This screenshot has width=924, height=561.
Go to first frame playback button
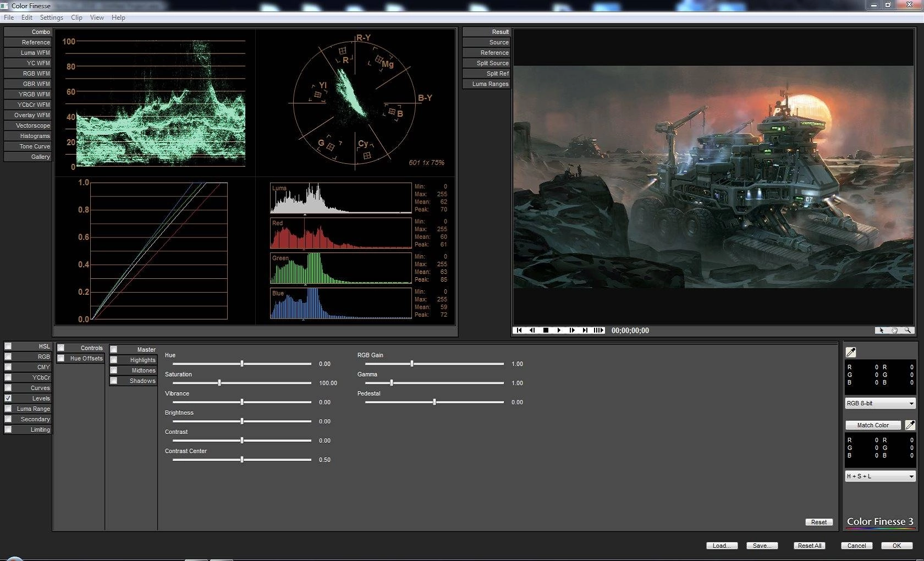coord(519,330)
